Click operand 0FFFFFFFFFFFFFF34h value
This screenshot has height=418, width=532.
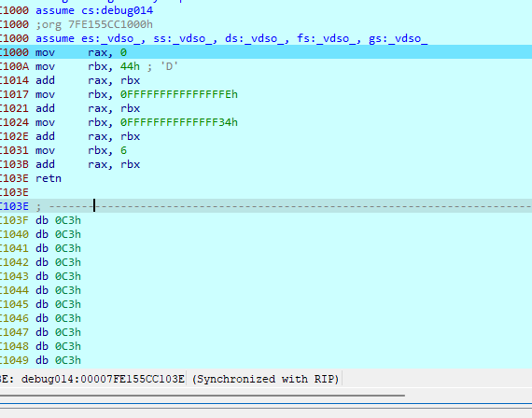coord(179,122)
